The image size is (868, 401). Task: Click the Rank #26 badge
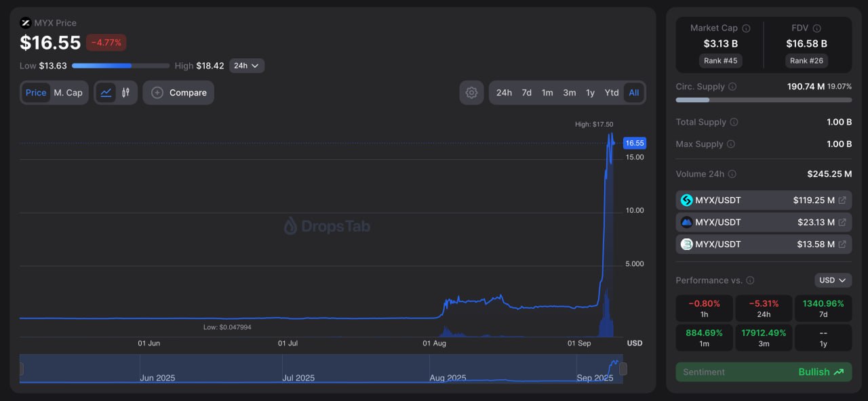pyautogui.click(x=807, y=60)
